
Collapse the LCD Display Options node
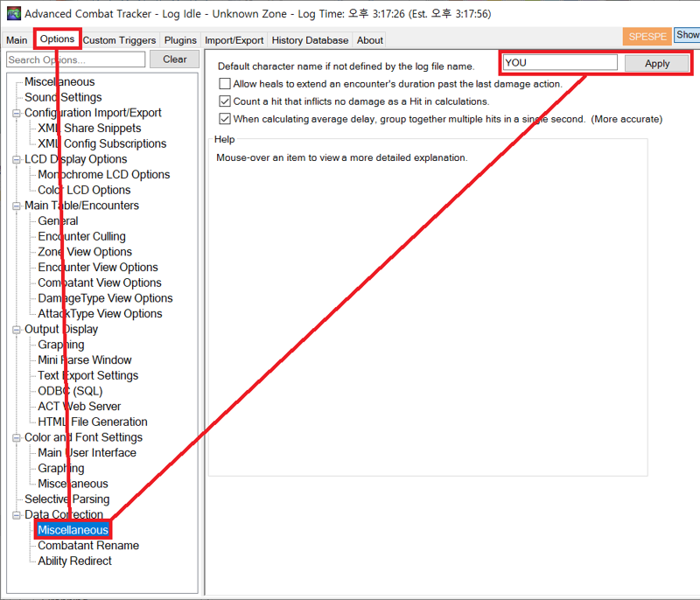pos(17,159)
